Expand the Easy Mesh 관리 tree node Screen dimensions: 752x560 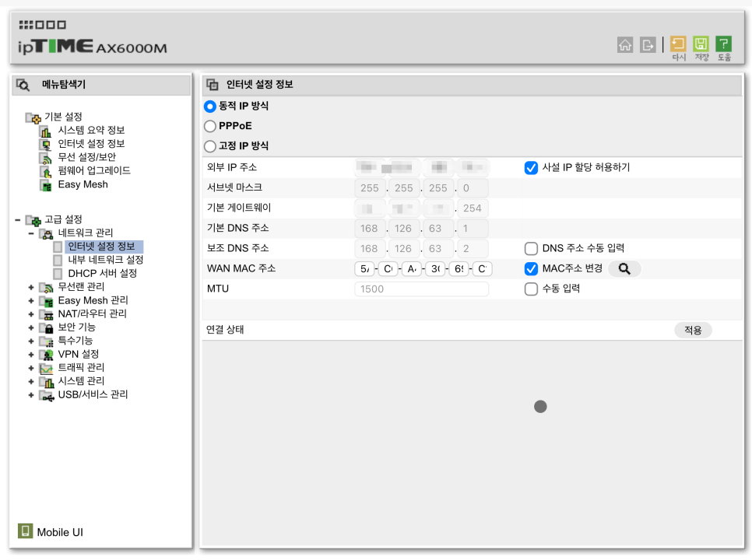31,301
